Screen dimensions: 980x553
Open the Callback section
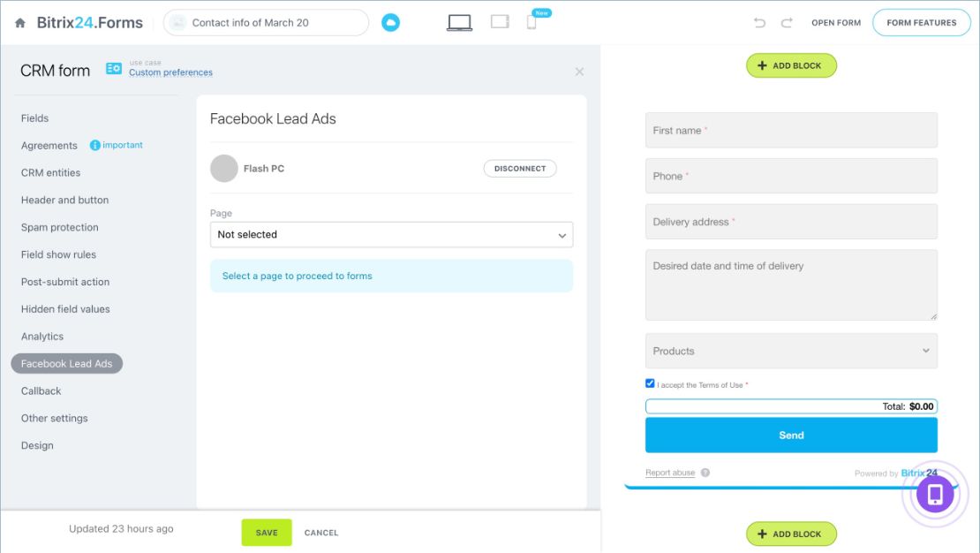[41, 391]
